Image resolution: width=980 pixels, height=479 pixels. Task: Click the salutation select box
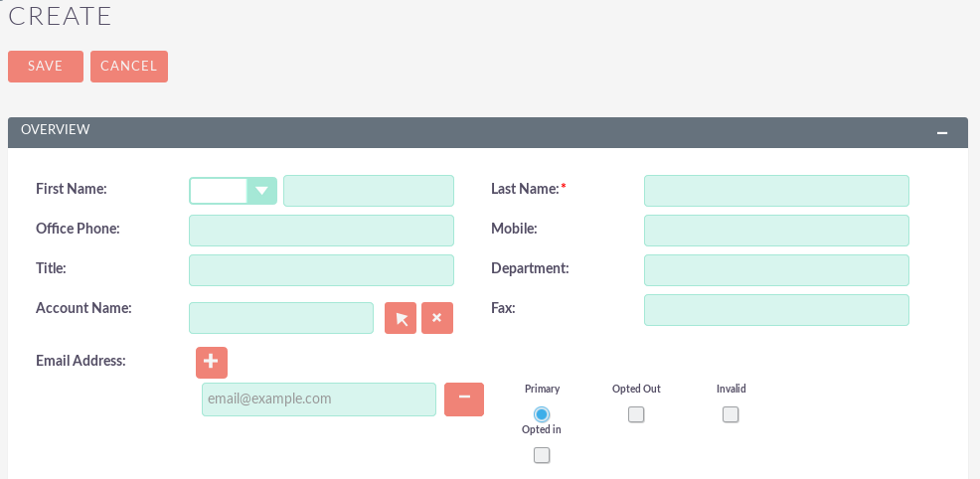pos(219,191)
